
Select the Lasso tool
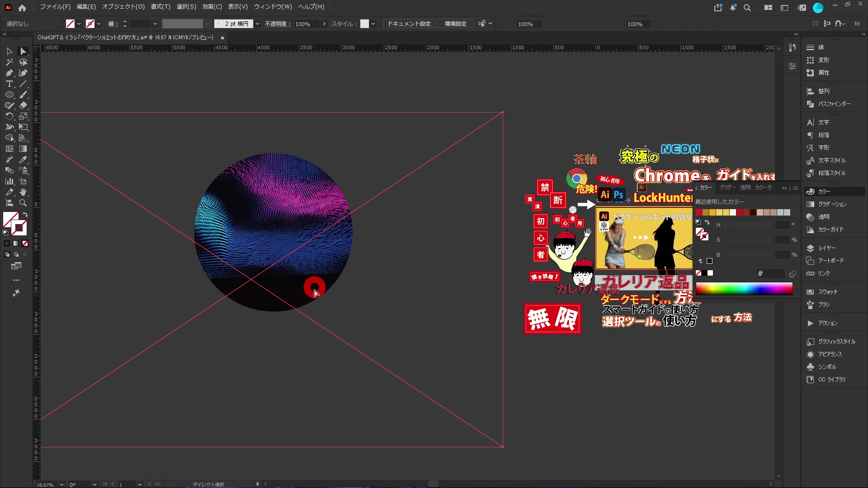click(23, 62)
